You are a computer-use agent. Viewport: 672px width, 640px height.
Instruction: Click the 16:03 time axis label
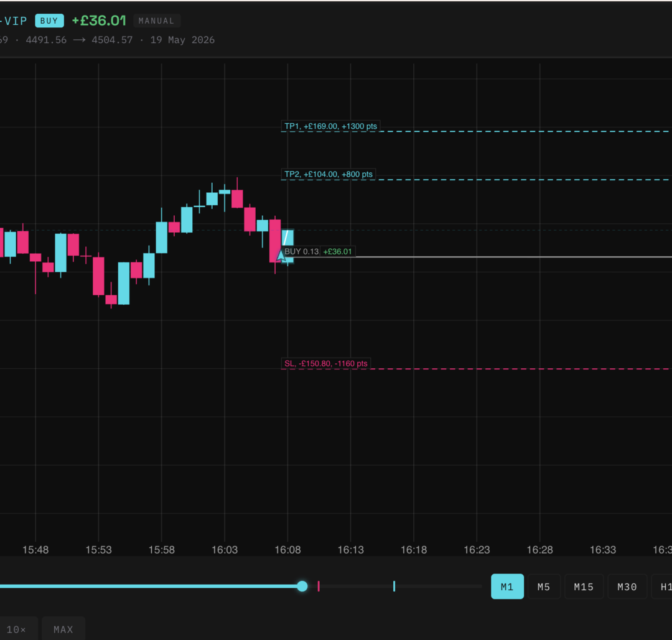pos(225,550)
